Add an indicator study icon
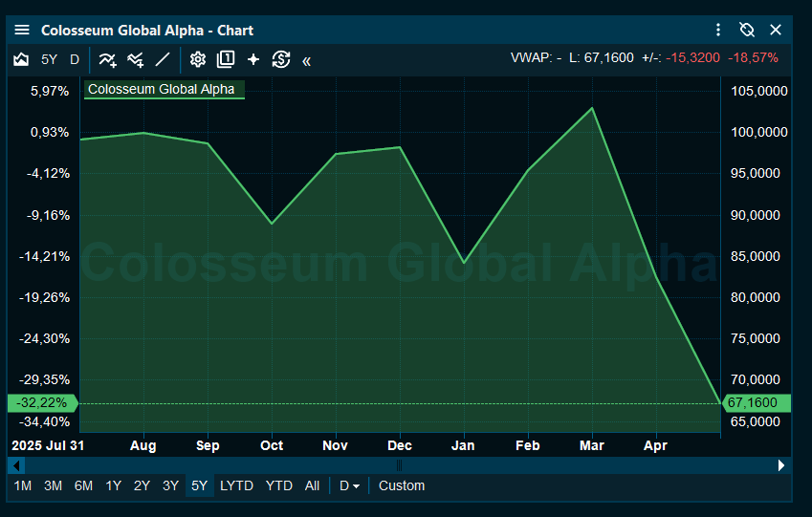Image resolution: width=812 pixels, height=517 pixels. [108, 60]
